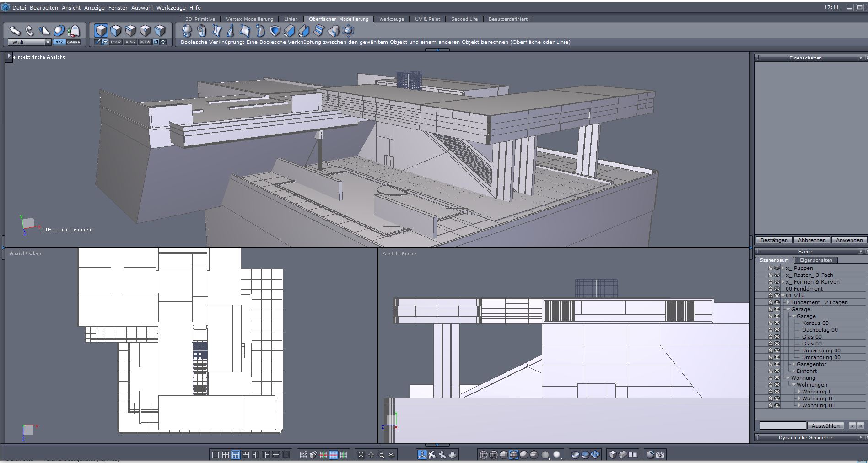Click the scene search input field

point(782,425)
